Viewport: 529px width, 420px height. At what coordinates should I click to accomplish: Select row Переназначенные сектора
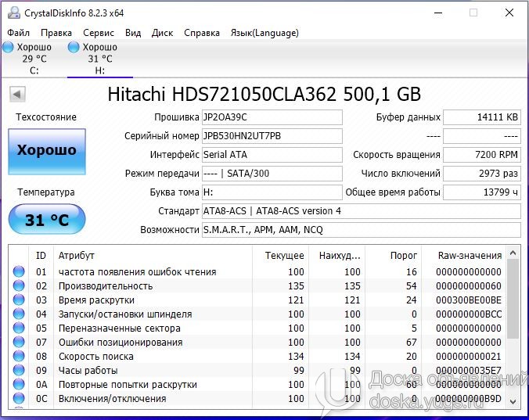point(257,328)
